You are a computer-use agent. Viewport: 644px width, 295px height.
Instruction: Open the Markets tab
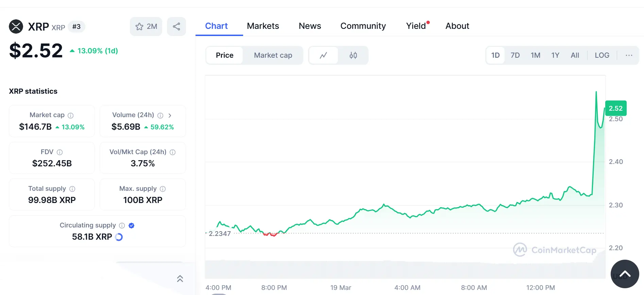[263, 26]
